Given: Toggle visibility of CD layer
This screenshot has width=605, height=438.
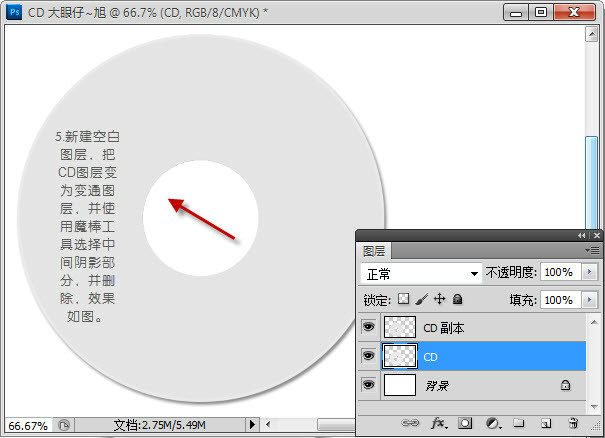Looking at the screenshot, I should (368, 355).
